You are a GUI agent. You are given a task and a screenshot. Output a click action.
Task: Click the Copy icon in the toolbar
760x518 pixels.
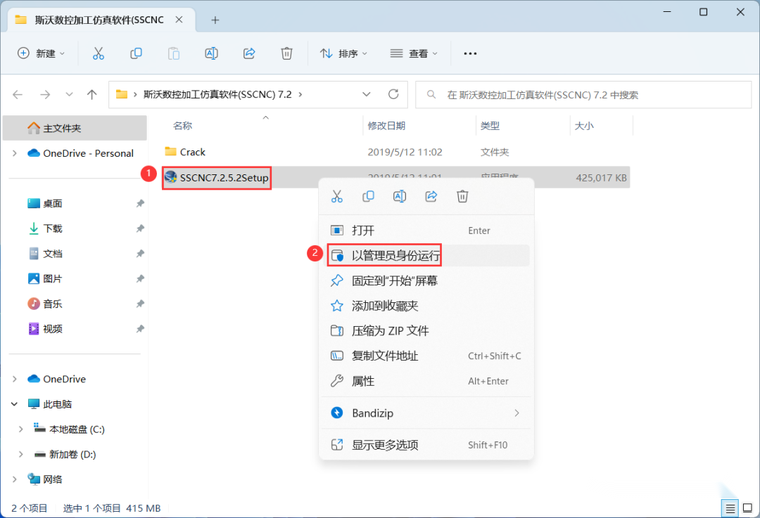(x=136, y=53)
